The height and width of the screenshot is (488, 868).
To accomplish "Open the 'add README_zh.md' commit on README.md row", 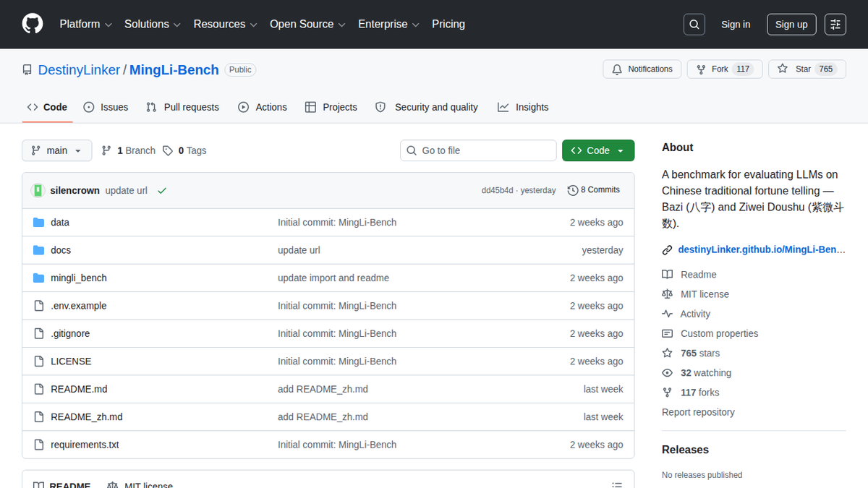I will pos(323,389).
